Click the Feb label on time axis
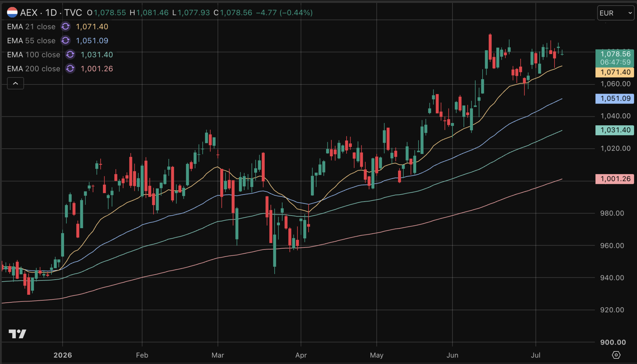 pyautogui.click(x=142, y=355)
